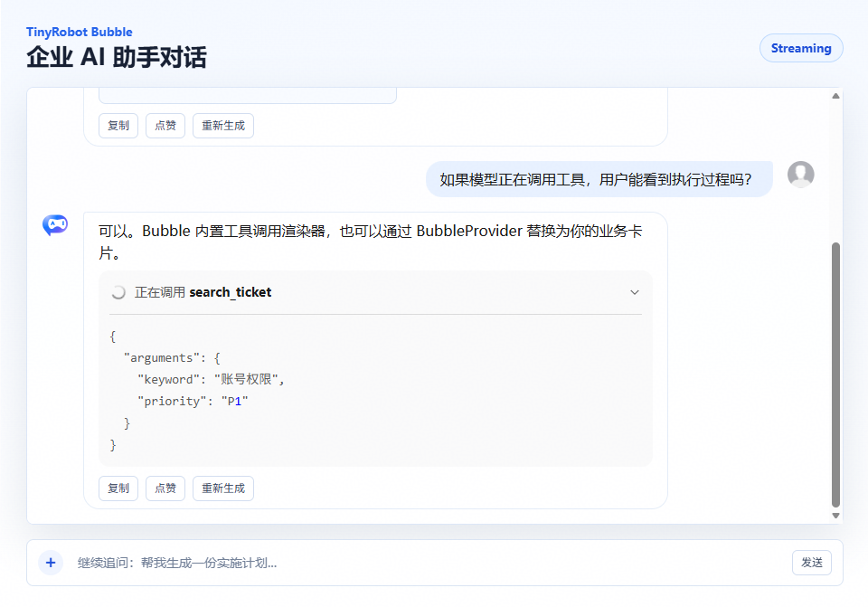This screenshot has height=607, width=868.
Task: Click 复制 under the search_ticket reply
Action: click(x=118, y=488)
